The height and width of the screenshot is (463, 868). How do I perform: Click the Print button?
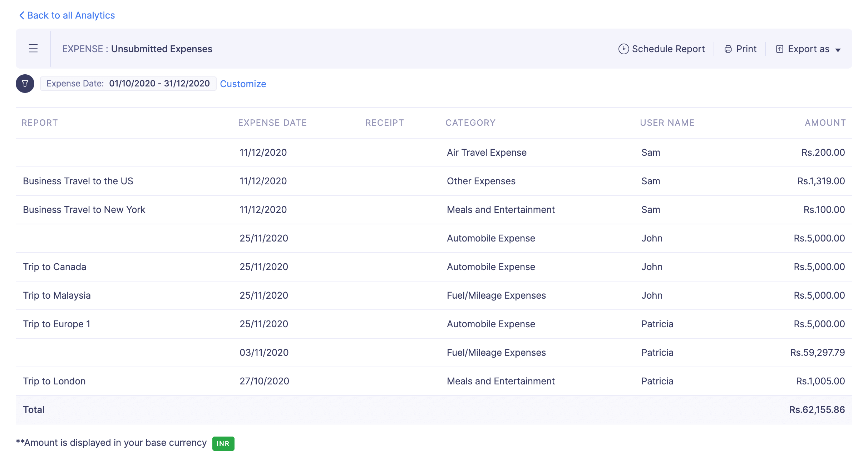coord(746,49)
